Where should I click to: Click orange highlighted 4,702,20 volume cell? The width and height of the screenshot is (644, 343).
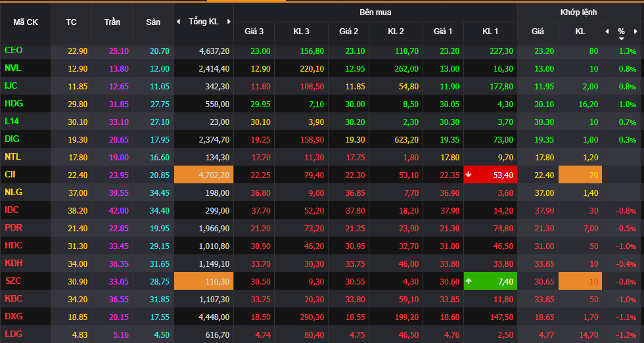[x=204, y=175]
